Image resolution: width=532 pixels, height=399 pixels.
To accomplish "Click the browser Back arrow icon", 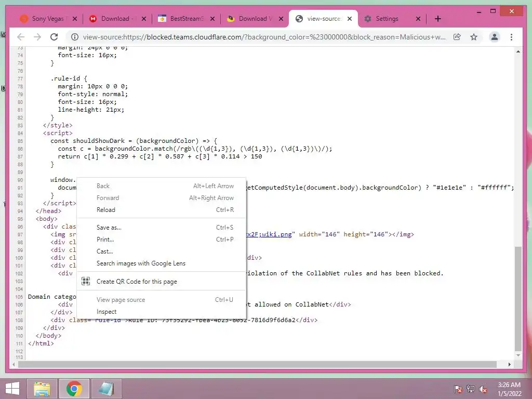I will (x=21, y=37).
